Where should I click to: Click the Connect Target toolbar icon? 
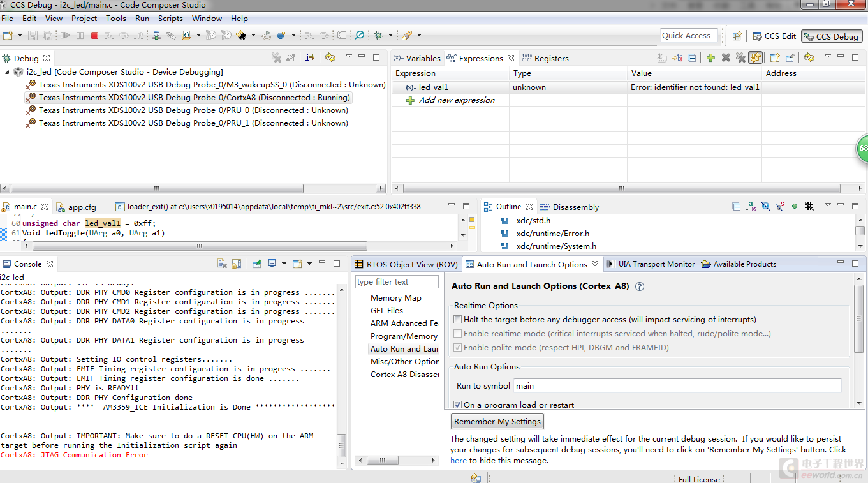156,35
